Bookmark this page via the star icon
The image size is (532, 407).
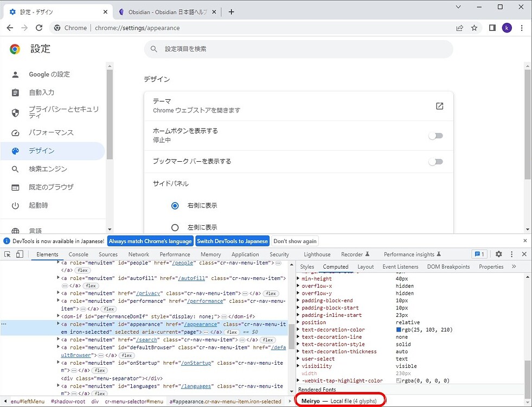click(x=474, y=27)
